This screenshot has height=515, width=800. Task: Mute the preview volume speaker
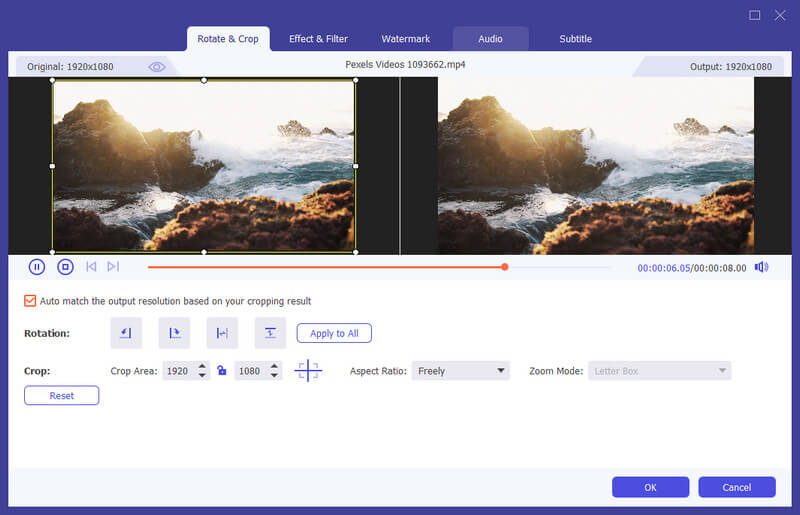(762, 267)
